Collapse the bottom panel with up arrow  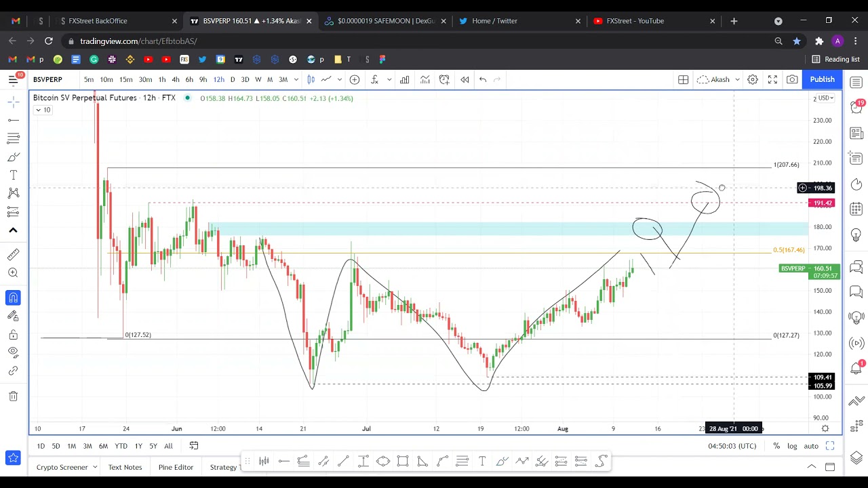(x=811, y=467)
